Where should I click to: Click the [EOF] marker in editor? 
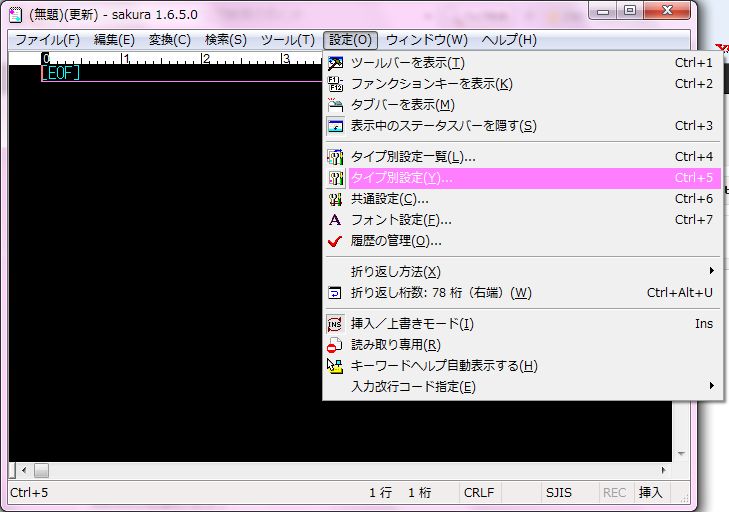click(60, 73)
